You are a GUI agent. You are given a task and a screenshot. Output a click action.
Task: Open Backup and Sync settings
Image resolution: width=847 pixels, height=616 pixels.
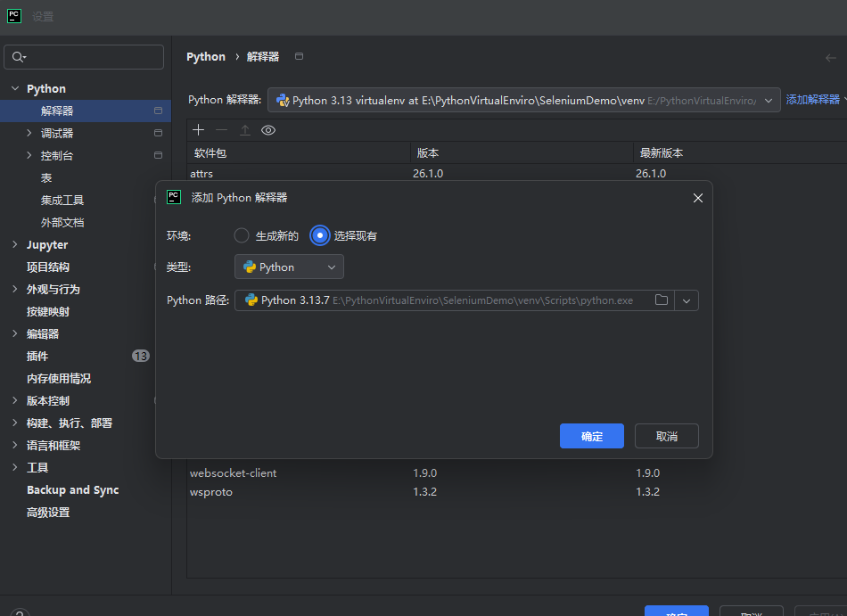73,489
